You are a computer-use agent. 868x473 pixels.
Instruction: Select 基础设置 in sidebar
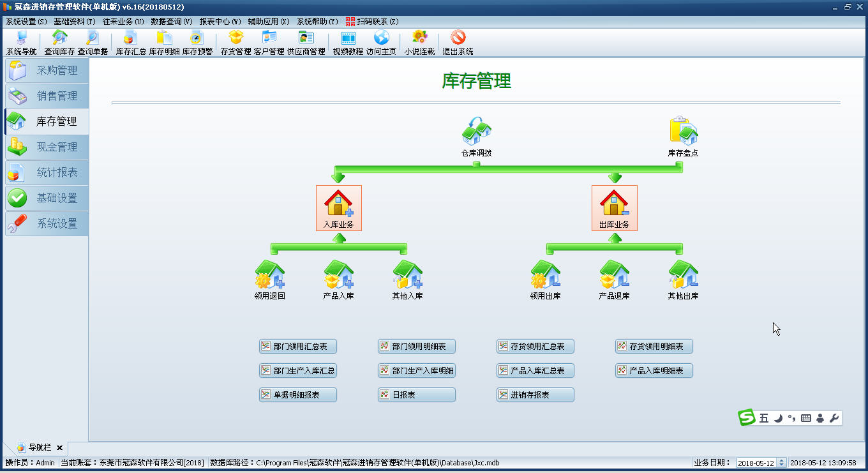(x=47, y=198)
